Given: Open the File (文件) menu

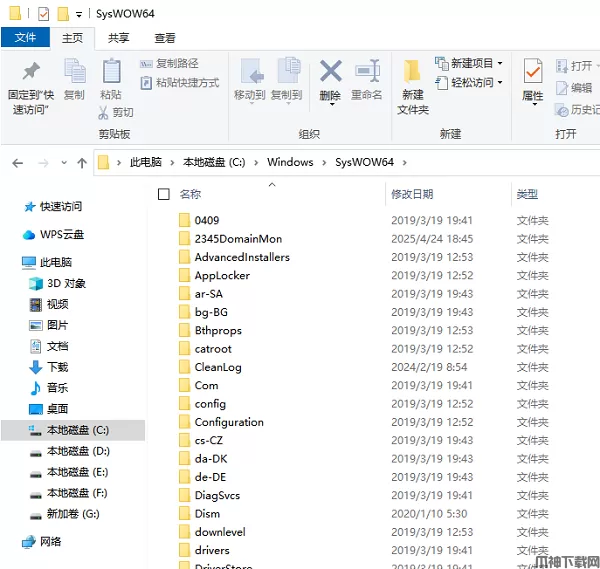Looking at the screenshot, I should pyautogui.click(x=25, y=38).
